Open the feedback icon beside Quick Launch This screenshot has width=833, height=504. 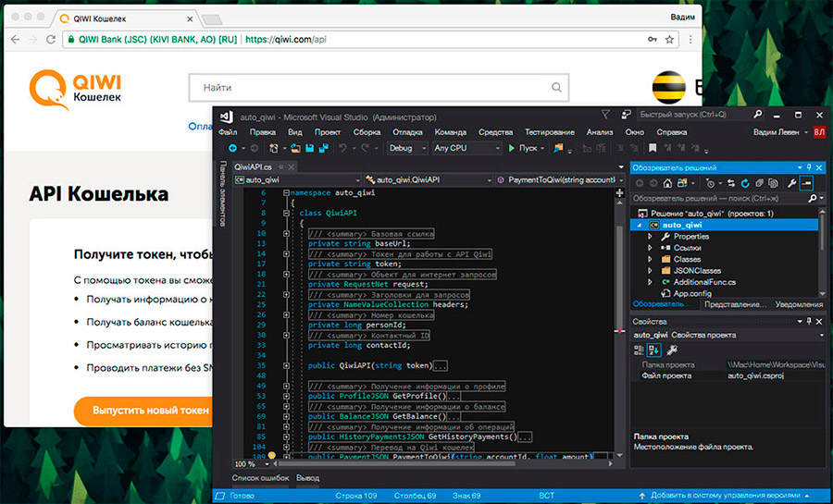pyautogui.click(x=626, y=115)
